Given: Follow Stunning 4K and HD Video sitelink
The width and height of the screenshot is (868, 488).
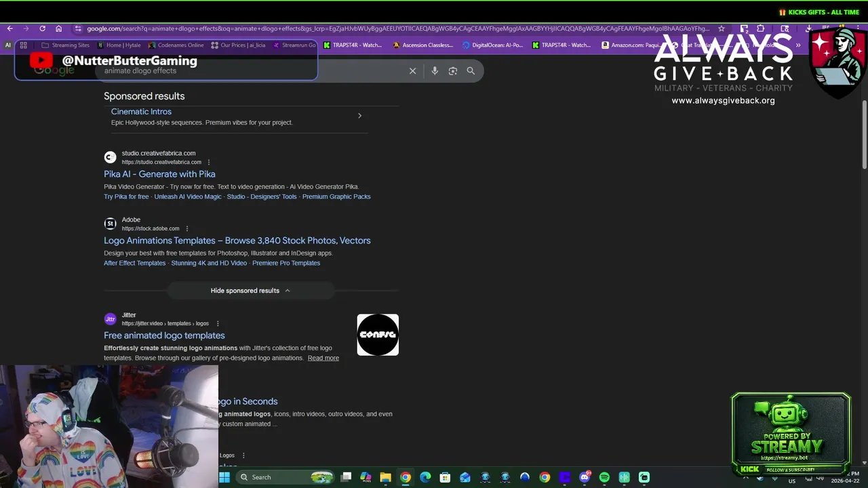Looking at the screenshot, I should tap(209, 263).
